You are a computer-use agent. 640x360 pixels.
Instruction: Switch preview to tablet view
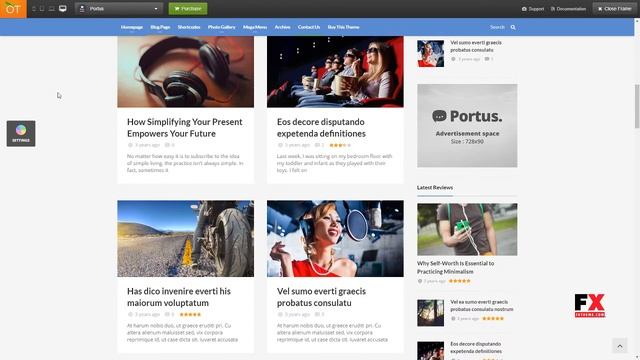[x=42, y=9]
